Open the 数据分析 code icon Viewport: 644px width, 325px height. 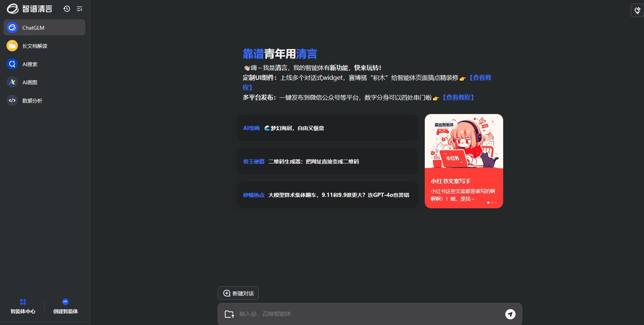pos(12,100)
